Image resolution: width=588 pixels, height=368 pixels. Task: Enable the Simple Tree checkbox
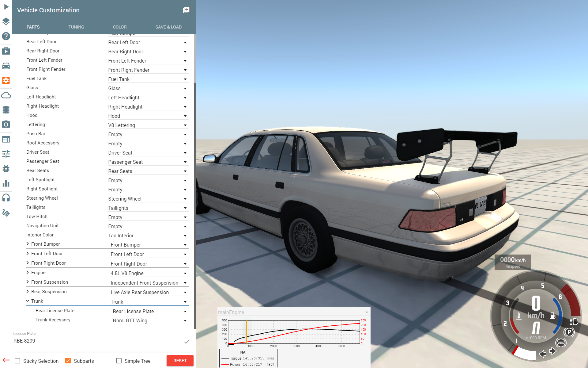(x=119, y=361)
